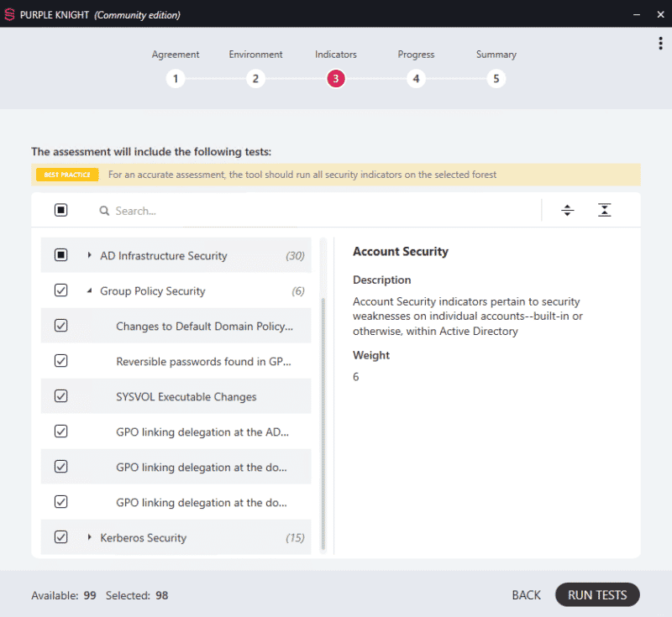Collapse the Group Policy Security category

[90, 291]
